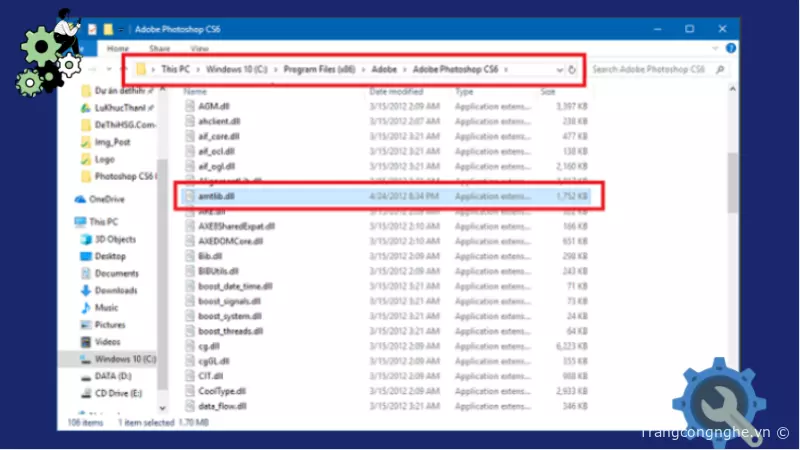Screen dimensions: 800x450
Task: Click the chevron after Adobe Photoshop CS6 in path
Action: tap(507, 70)
